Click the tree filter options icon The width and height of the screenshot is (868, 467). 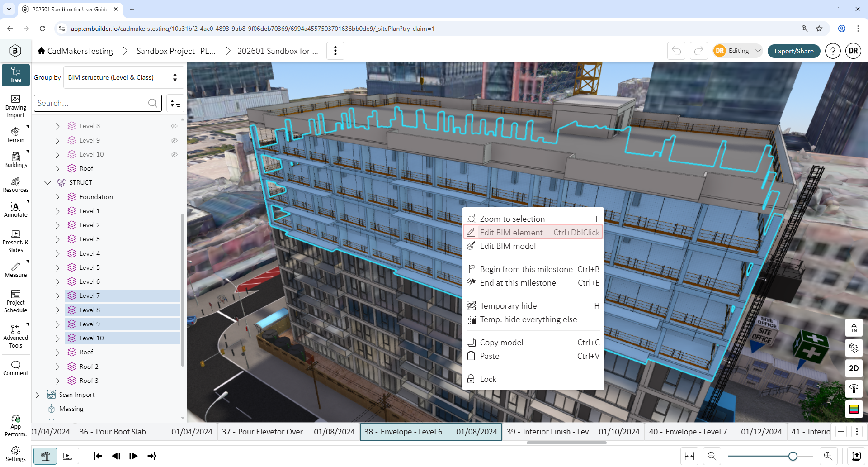tap(175, 103)
